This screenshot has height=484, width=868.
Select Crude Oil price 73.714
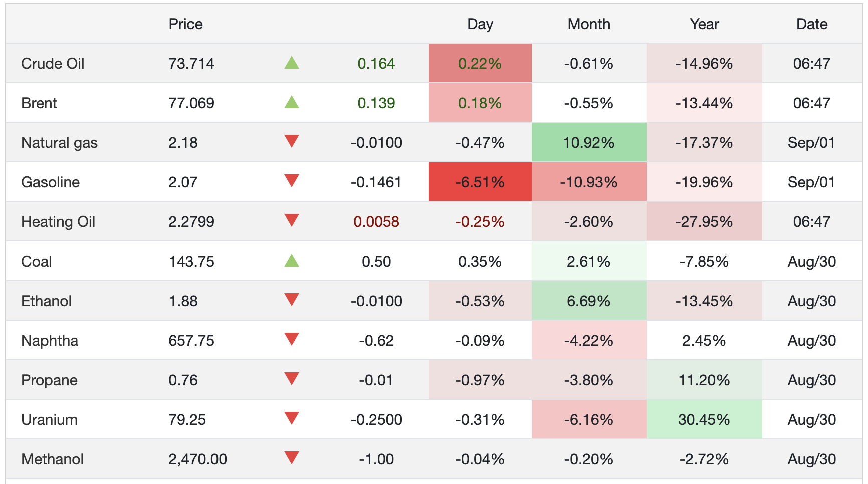click(191, 64)
